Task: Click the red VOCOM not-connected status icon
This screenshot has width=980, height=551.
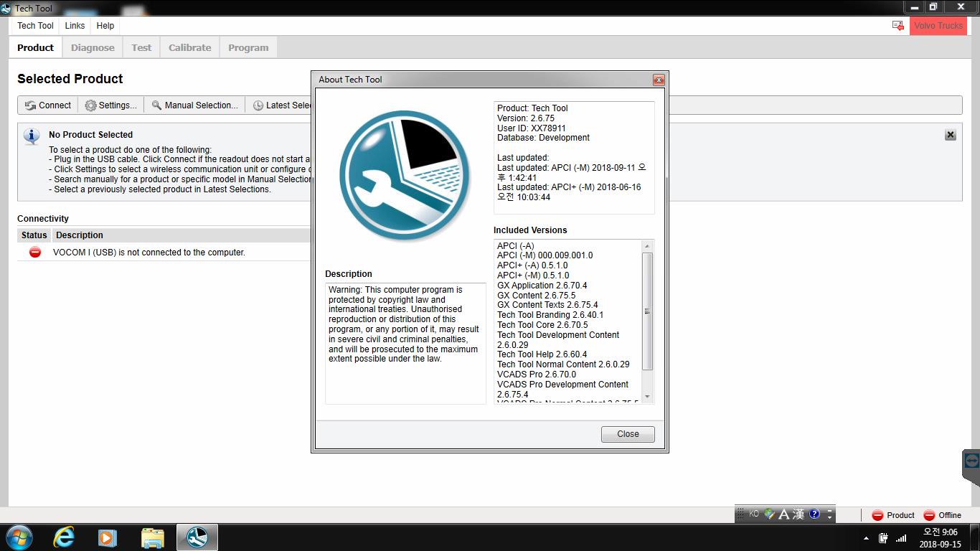Action: coord(34,253)
